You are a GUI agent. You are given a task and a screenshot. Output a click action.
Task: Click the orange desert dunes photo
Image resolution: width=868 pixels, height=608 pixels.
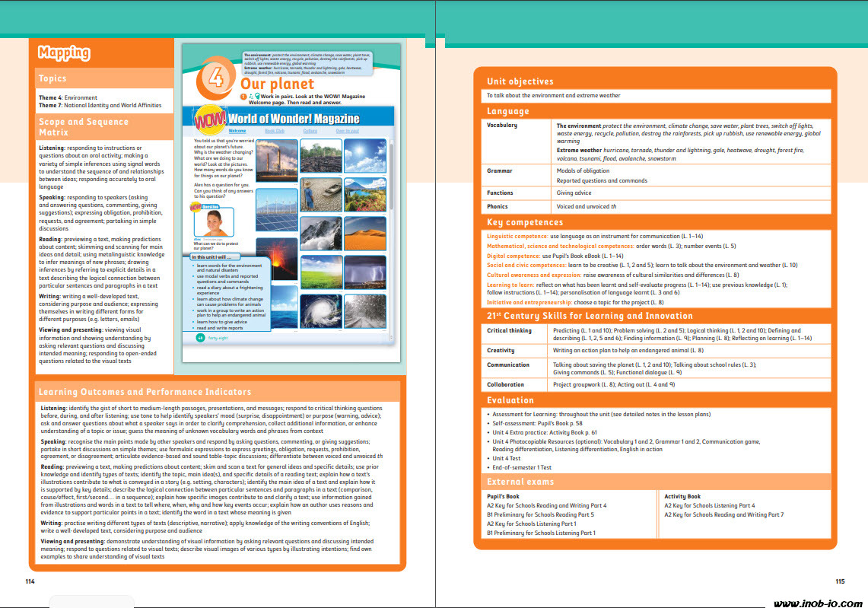pyautogui.click(x=365, y=234)
